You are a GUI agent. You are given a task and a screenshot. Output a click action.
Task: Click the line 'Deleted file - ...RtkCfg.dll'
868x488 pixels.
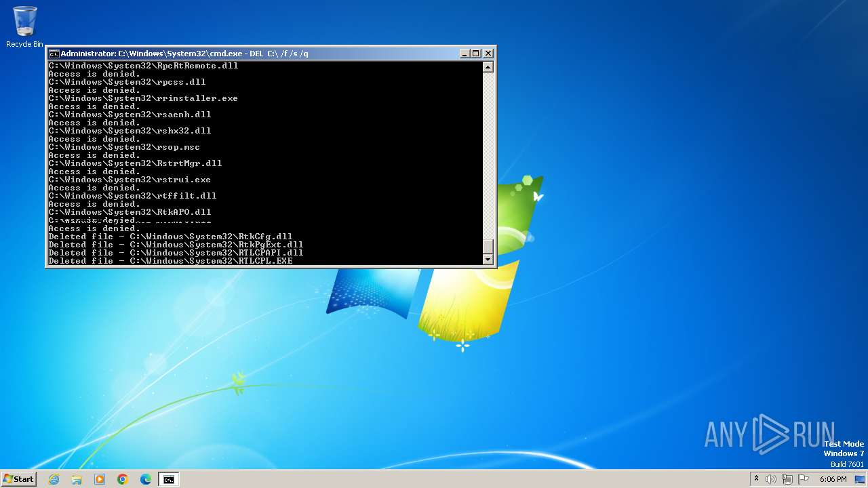(x=170, y=237)
